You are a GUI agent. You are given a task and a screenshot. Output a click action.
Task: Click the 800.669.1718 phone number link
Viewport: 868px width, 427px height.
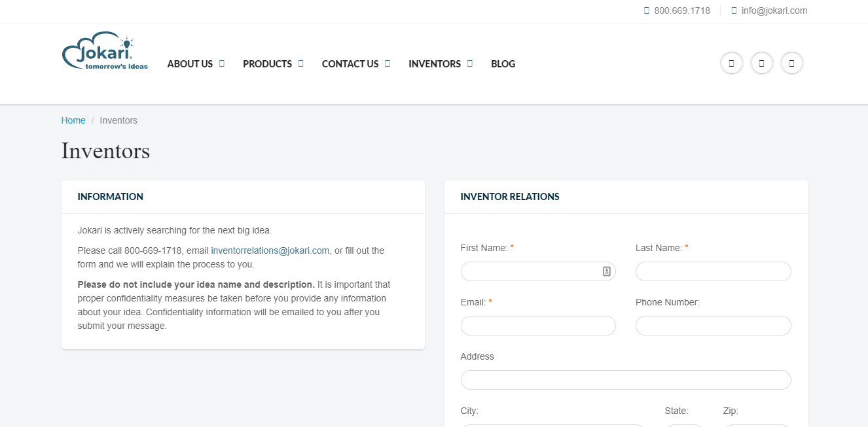[x=682, y=10]
